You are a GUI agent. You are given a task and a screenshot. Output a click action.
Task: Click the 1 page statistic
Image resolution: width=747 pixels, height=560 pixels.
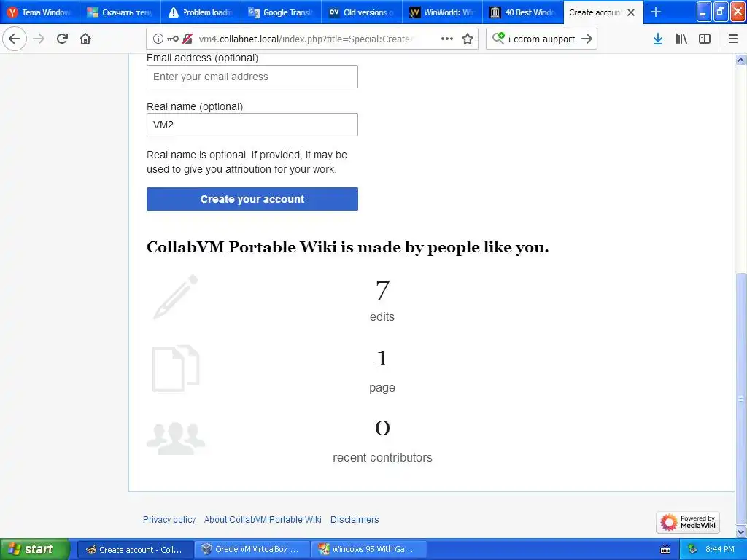(382, 371)
